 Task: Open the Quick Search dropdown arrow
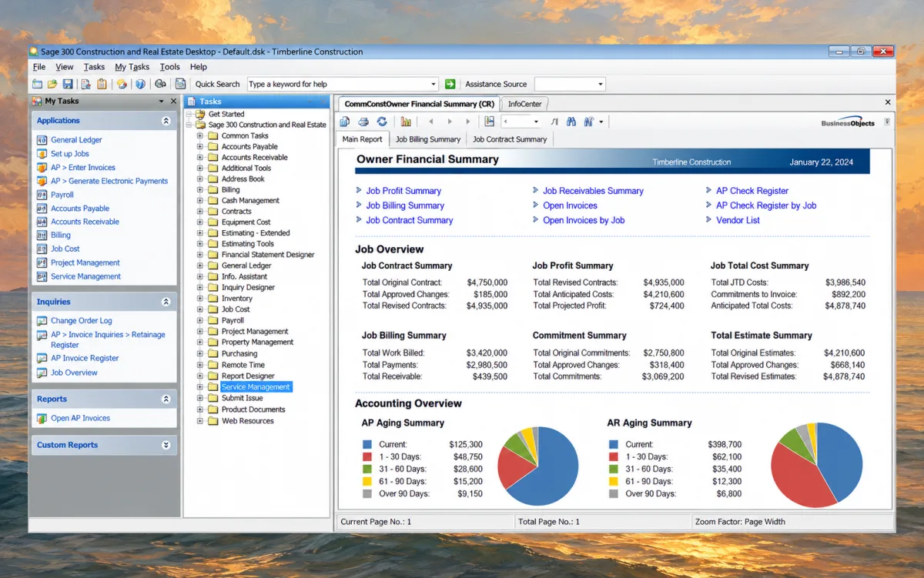434,84
